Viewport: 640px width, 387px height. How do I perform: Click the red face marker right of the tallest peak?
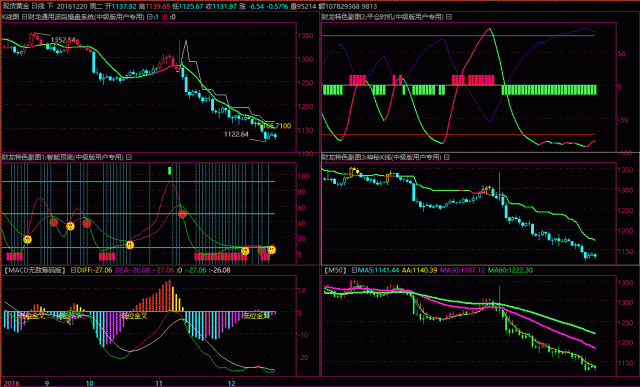[182, 214]
